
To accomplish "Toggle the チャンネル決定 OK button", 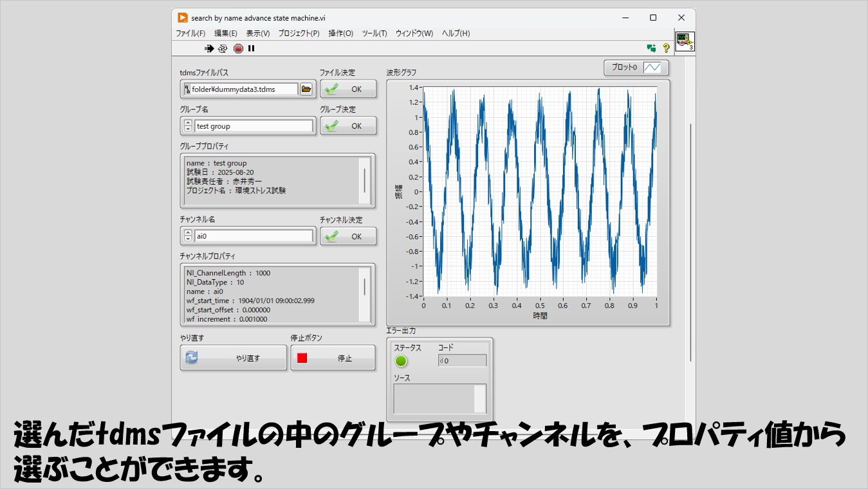I will tap(348, 236).
